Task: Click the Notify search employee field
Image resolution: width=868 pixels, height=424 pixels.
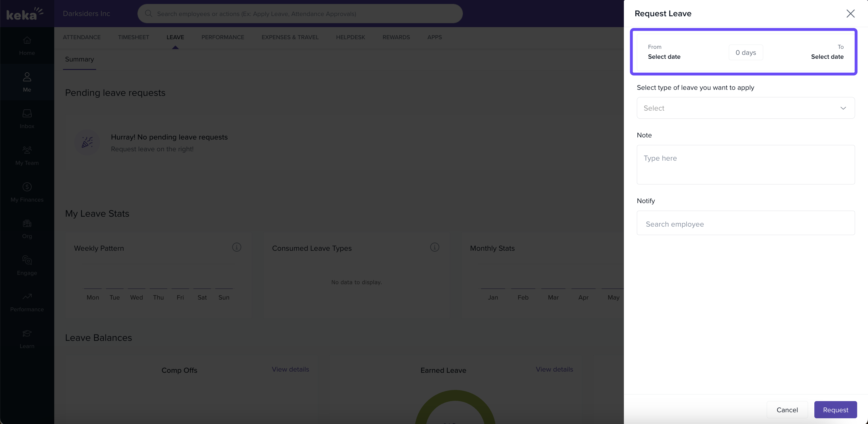Action: (745, 224)
